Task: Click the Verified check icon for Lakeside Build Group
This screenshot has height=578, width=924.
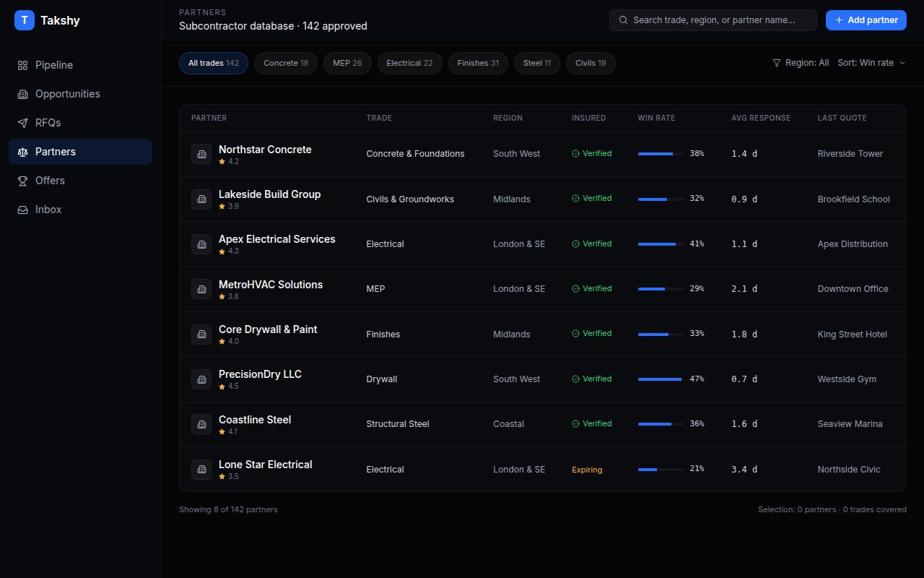Action: (x=575, y=199)
